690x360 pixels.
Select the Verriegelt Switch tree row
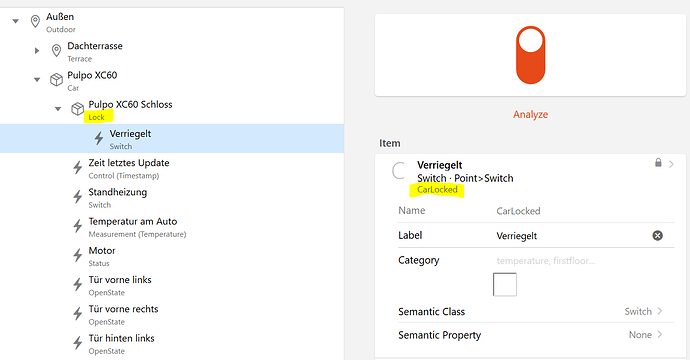[172, 139]
